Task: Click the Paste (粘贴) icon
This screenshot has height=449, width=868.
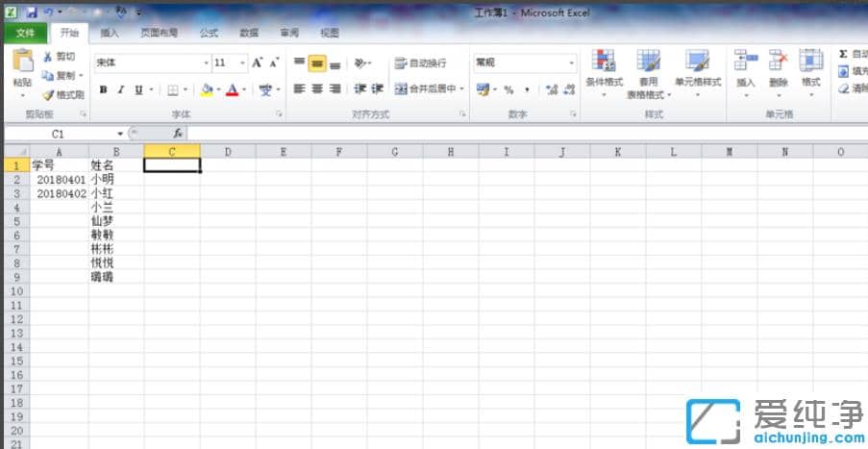Action: coord(21,63)
